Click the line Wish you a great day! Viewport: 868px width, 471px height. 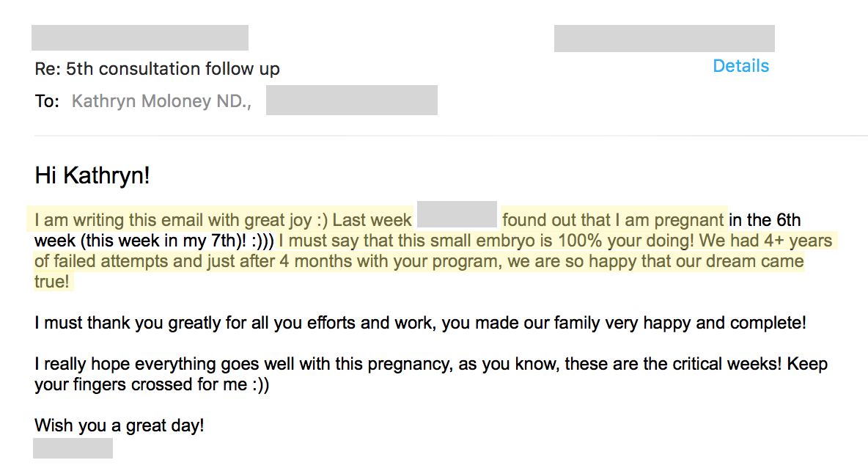coord(119,426)
